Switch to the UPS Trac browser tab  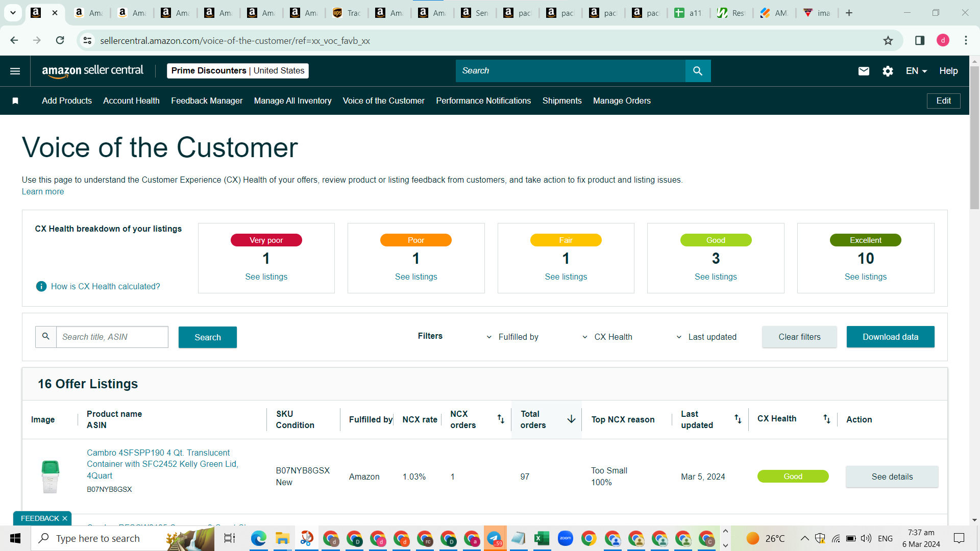coord(347,13)
